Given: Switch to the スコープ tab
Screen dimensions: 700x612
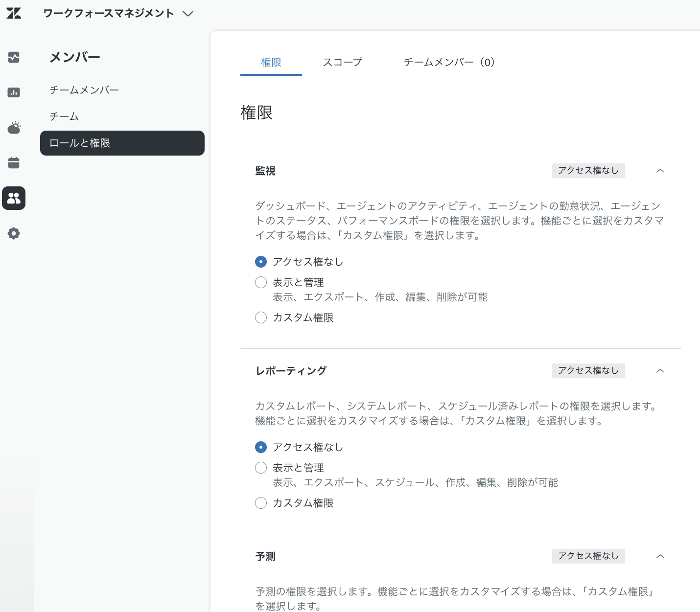Looking at the screenshot, I should (x=343, y=62).
